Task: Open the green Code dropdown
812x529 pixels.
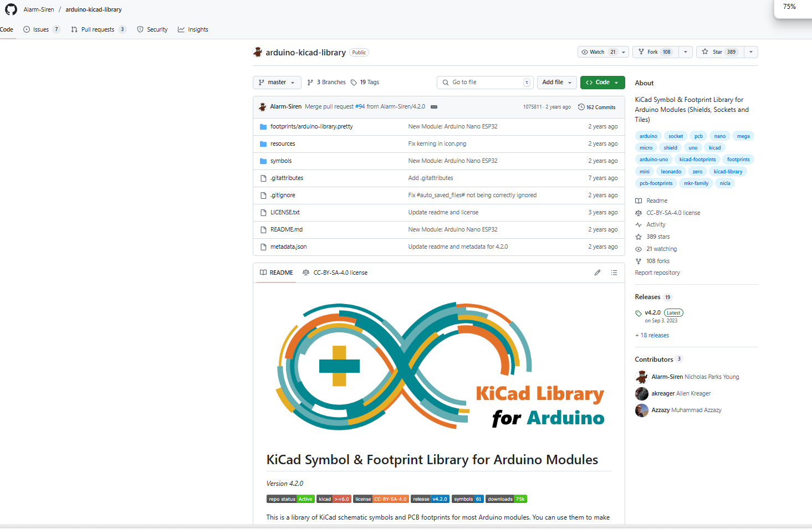Action: 602,83
